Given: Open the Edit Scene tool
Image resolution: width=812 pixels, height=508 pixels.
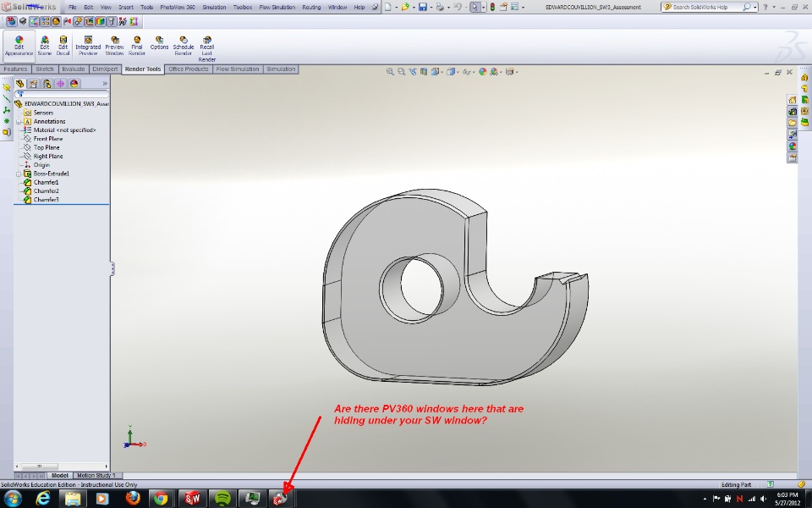Looking at the screenshot, I should [x=45, y=46].
